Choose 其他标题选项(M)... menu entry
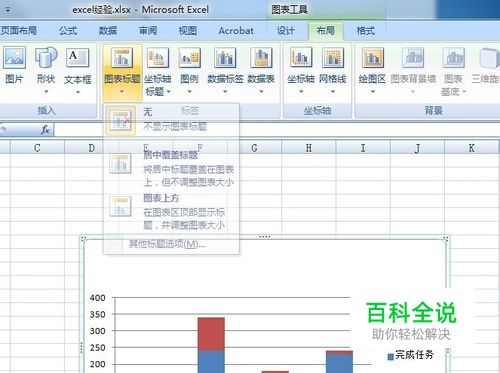Screen dimensions: 500x373 (167, 244)
